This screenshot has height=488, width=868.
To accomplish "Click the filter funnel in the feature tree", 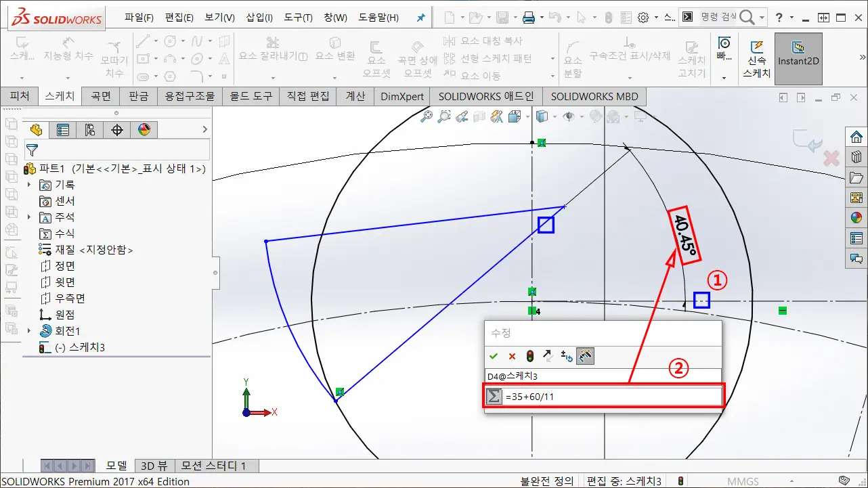I will coord(31,150).
